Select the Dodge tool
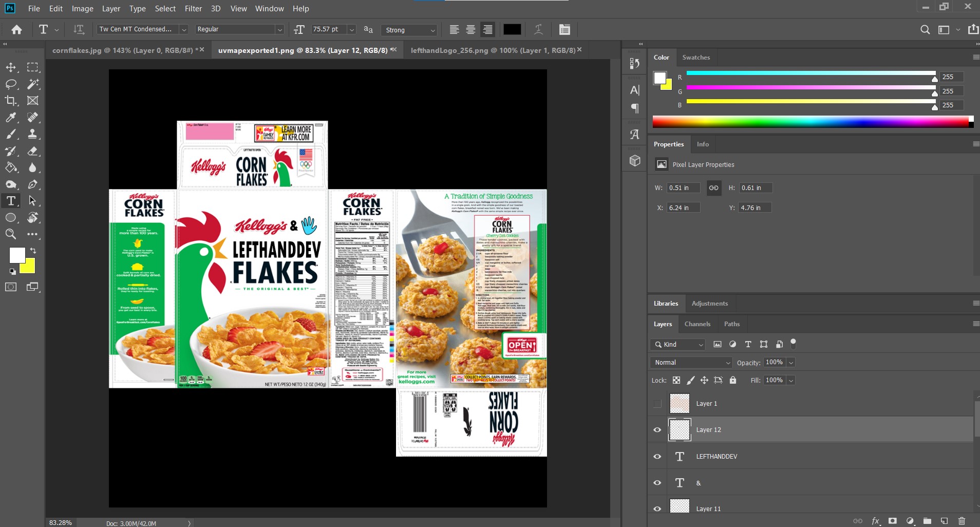Image resolution: width=980 pixels, height=527 pixels. point(11,184)
